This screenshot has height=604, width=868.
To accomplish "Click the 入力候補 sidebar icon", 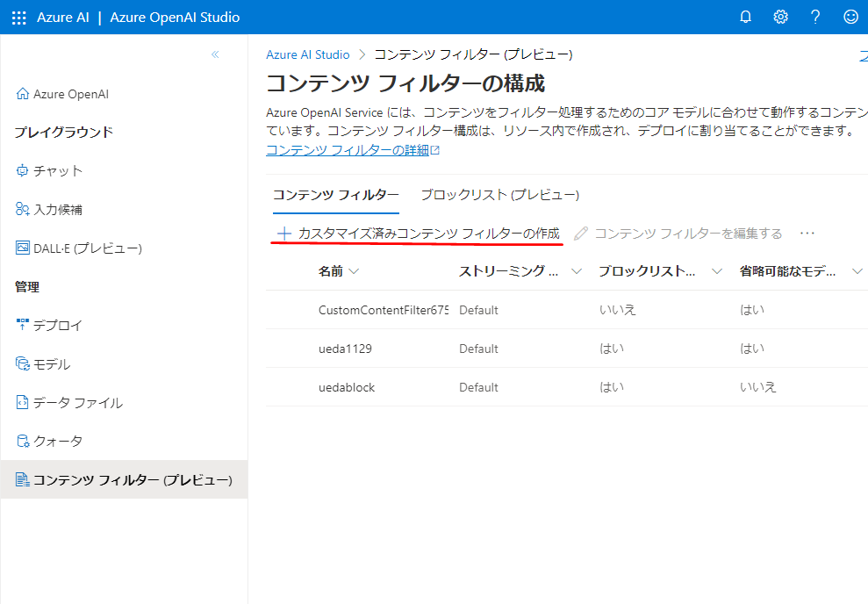I will pos(22,209).
